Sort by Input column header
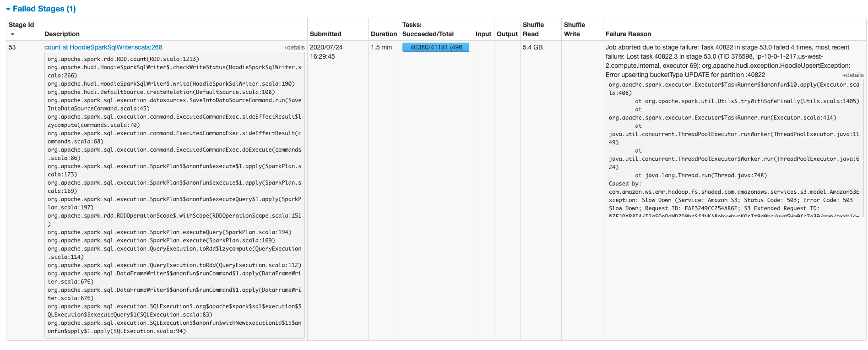 483,34
